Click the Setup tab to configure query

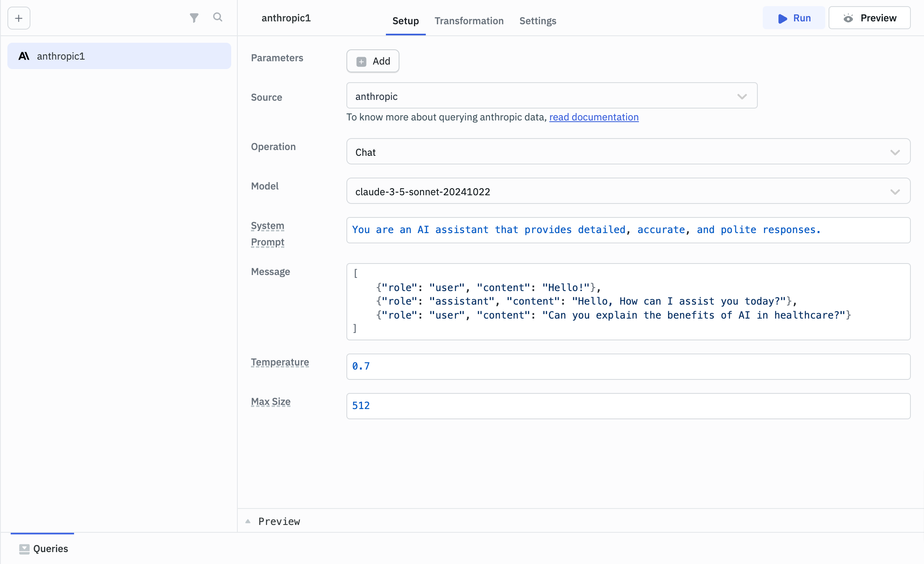(x=405, y=21)
